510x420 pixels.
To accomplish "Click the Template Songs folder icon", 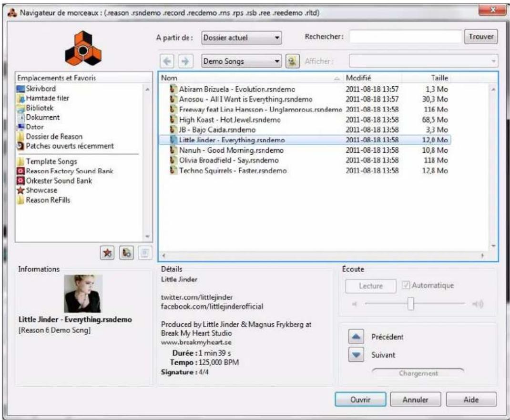I will (x=21, y=161).
